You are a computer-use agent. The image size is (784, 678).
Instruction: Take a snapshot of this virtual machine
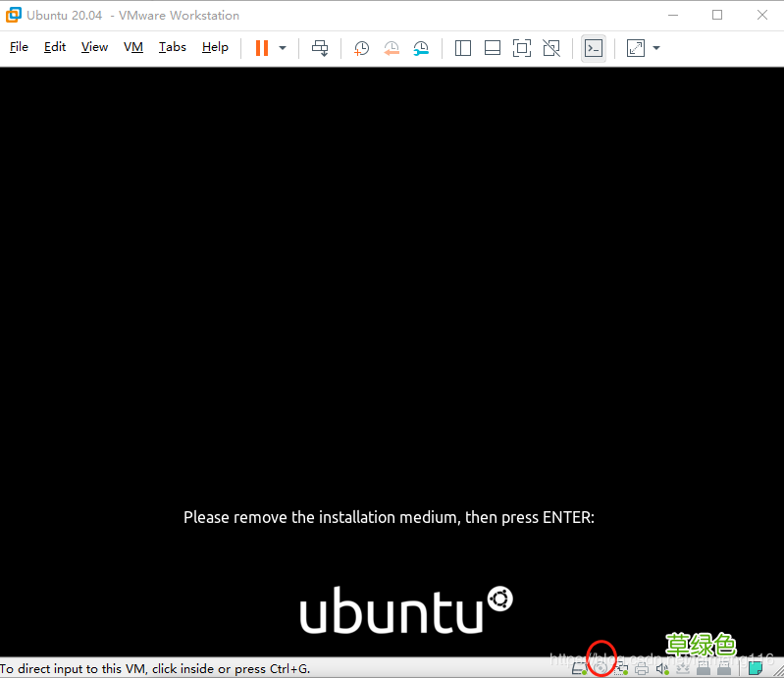[361, 48]
